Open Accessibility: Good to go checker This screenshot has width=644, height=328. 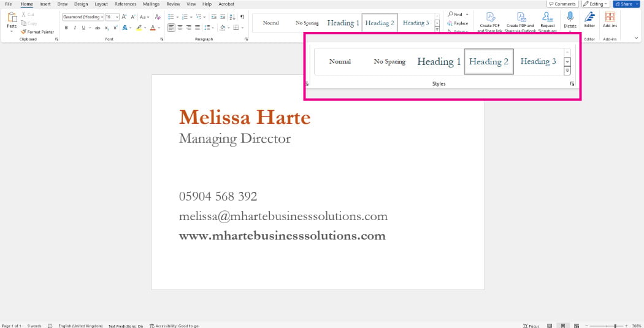(x=174, y=326)
